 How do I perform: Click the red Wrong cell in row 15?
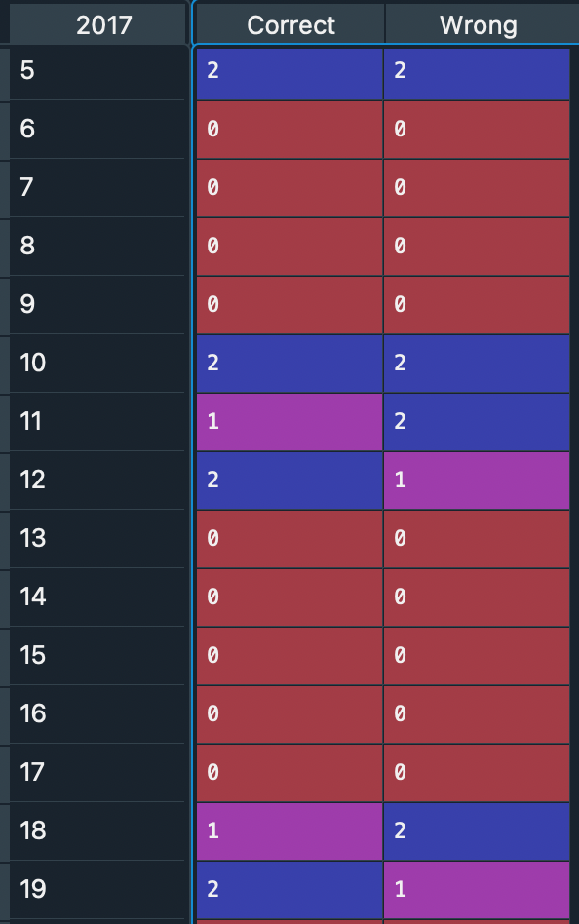tap(477, 656)
